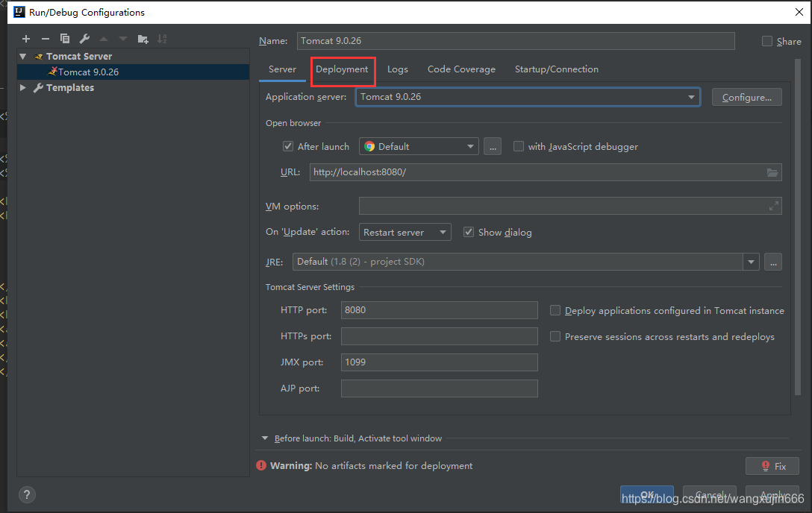The width and height of the screenshot is (812, 513).
Task: Click 'No artifacts marked for deployment' warning text
Action: [x=393, y=466]
